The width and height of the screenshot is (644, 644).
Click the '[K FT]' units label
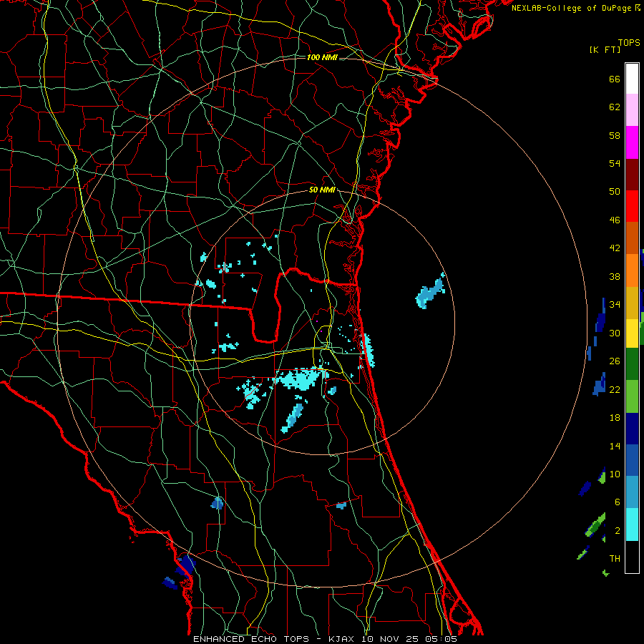(x=605, y=49)
